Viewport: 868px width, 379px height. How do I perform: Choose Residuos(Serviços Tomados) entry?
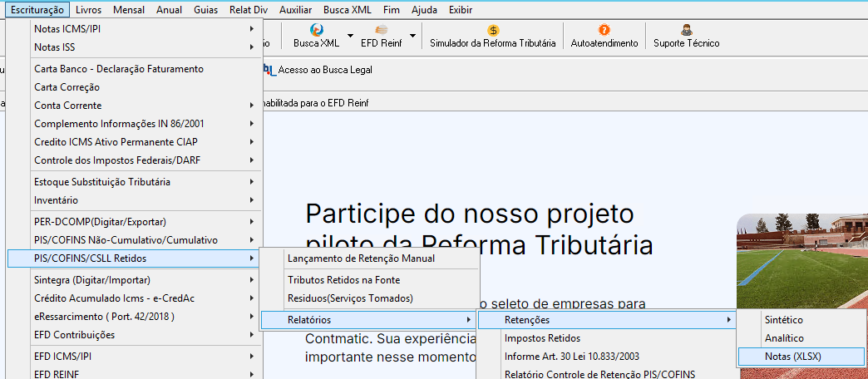(x=369, y=298)
